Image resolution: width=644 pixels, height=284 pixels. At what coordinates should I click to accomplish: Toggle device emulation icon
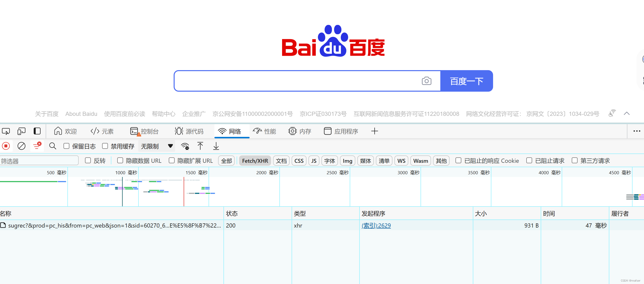pos(21,131)
